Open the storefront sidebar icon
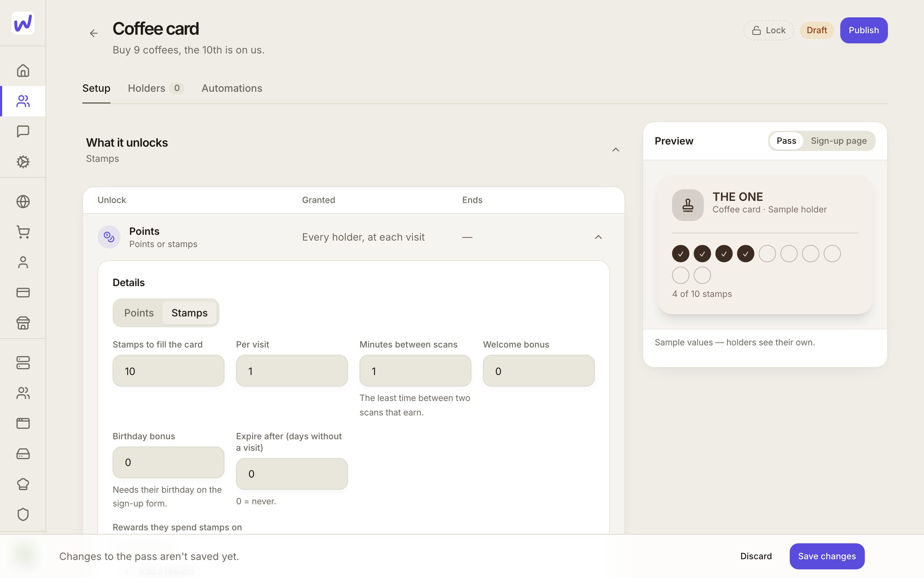924x578 pixels. coord(23,323)
